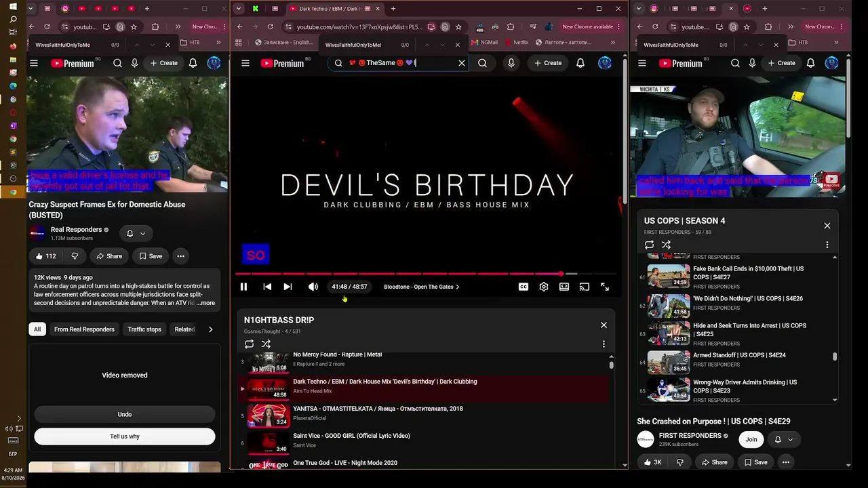Open the NGMail bookmark
Screen dimensions: 868x488
tap(484, 42)
